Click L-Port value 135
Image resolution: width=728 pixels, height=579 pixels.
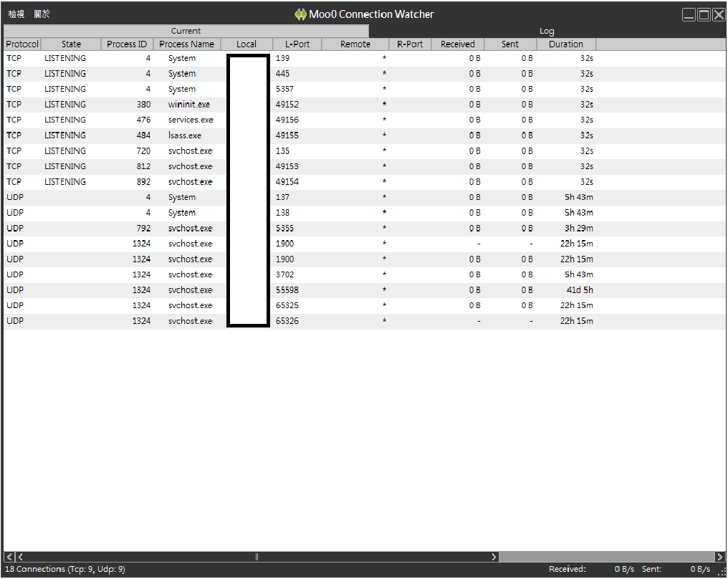[x=282, y=151]
